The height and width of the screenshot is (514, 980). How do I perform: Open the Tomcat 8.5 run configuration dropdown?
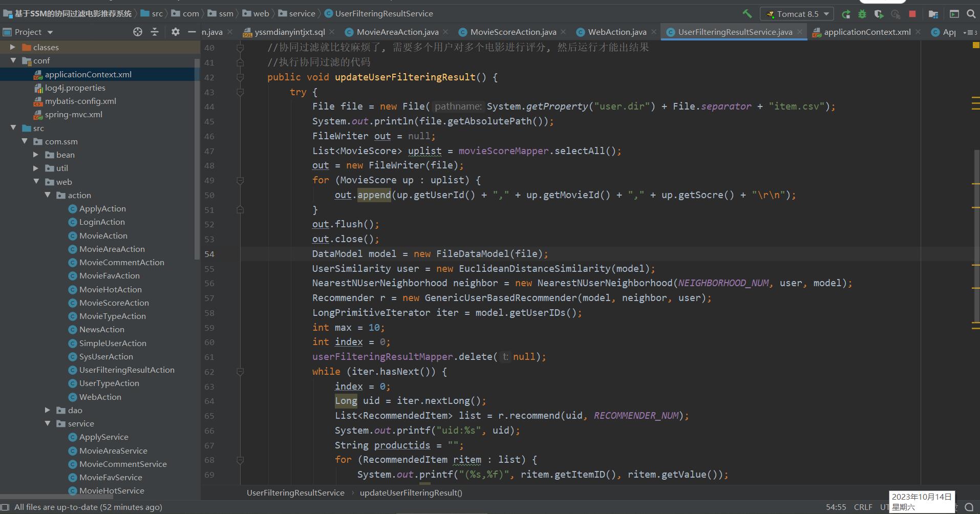point(797,14)
